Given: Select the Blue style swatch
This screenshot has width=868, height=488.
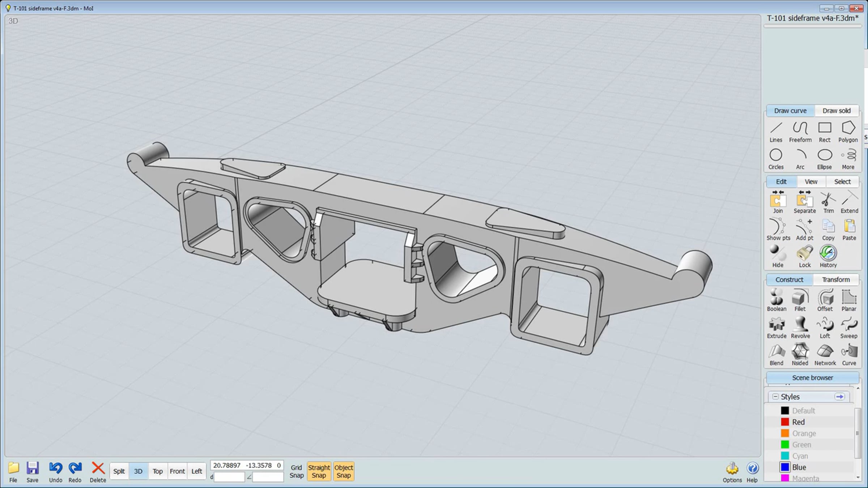Looking at the screenshot, I should tap(785, 467).
